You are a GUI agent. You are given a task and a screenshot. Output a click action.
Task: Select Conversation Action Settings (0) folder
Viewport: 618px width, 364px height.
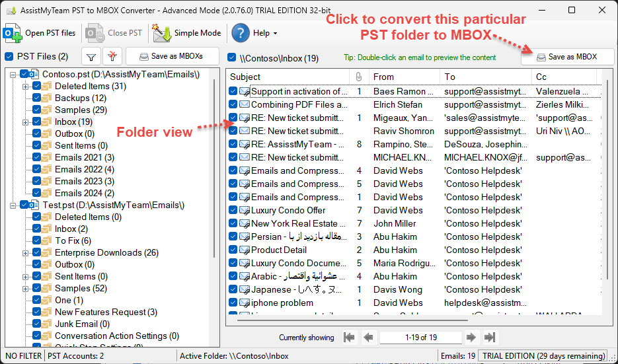(117, 336)
